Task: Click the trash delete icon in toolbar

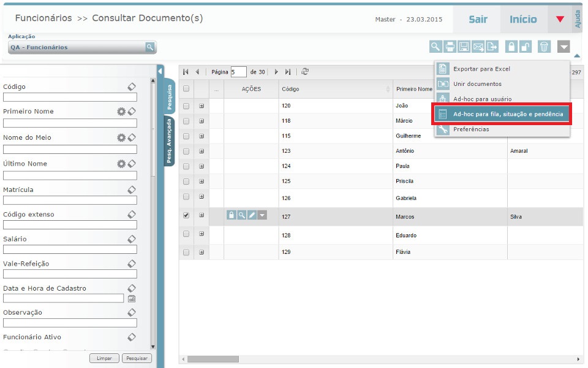Action: (x=544, y=47)
